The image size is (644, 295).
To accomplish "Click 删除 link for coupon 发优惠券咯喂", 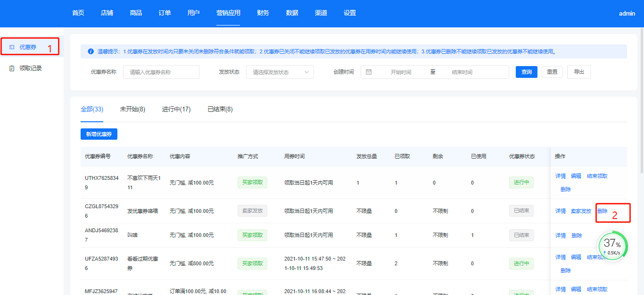I will click(602, 211).
